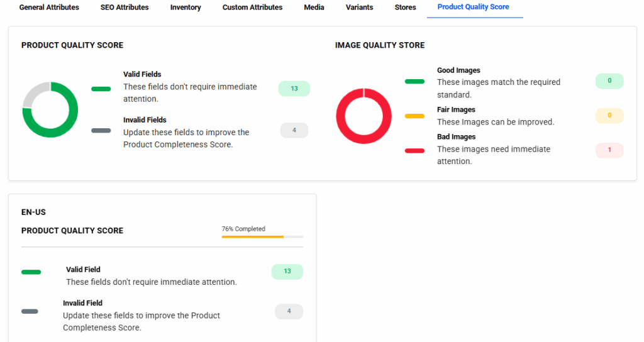Viewport: 644px width, 342px height.
Task: Open the General Attributes tab
Action: coord(49,8)
